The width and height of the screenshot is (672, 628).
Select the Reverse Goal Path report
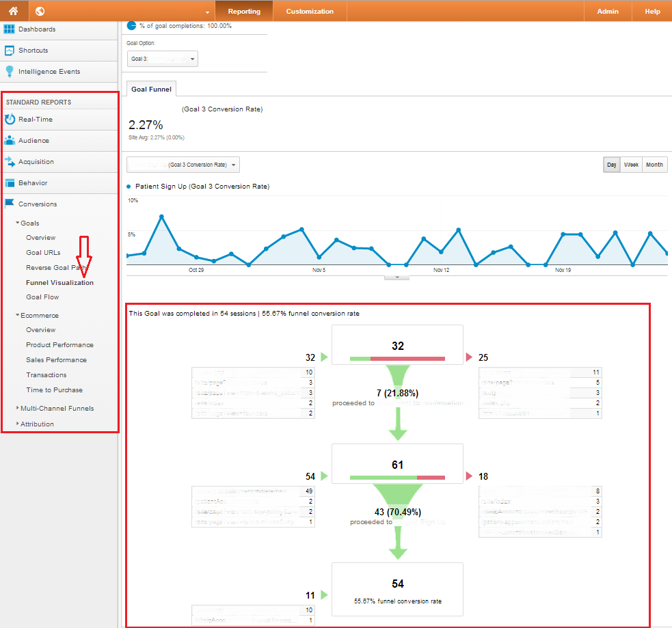(x=57, y=267)
